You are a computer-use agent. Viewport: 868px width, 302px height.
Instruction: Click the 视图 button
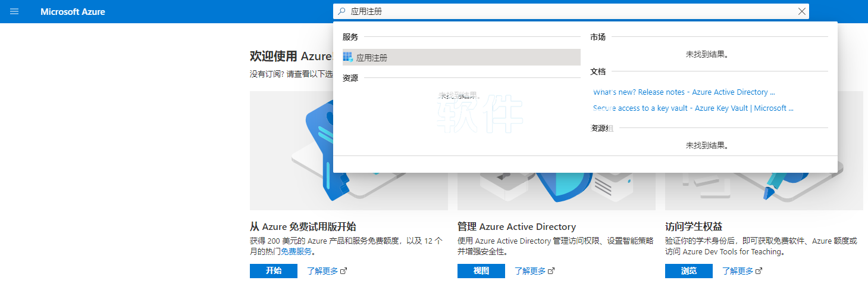[x=481, y=271]
